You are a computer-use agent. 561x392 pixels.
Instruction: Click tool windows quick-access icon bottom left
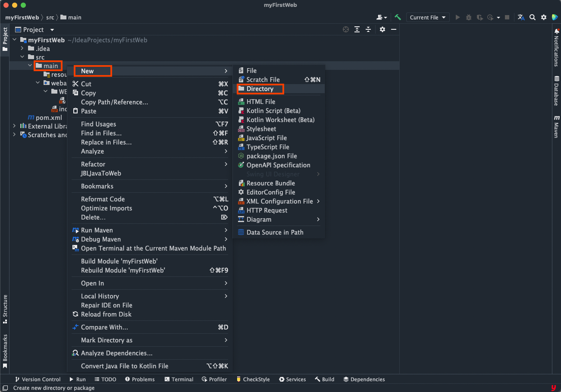point(5,388)
